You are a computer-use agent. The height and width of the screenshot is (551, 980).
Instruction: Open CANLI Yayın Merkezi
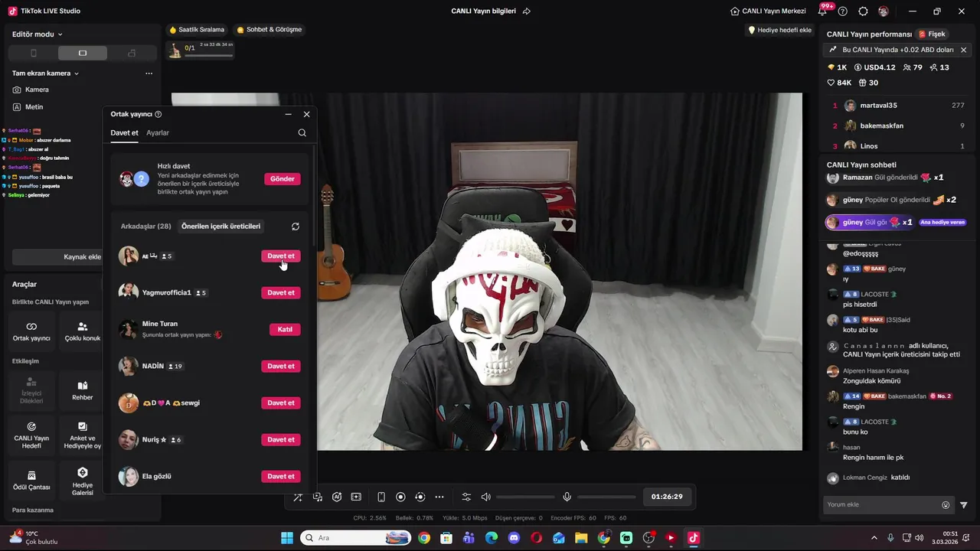click(768, 11)
